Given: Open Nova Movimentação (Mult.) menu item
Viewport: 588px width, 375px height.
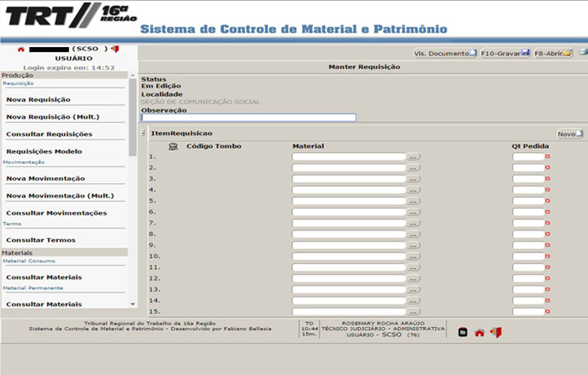Looking at the screenshot, I should [x=60, y=196].
